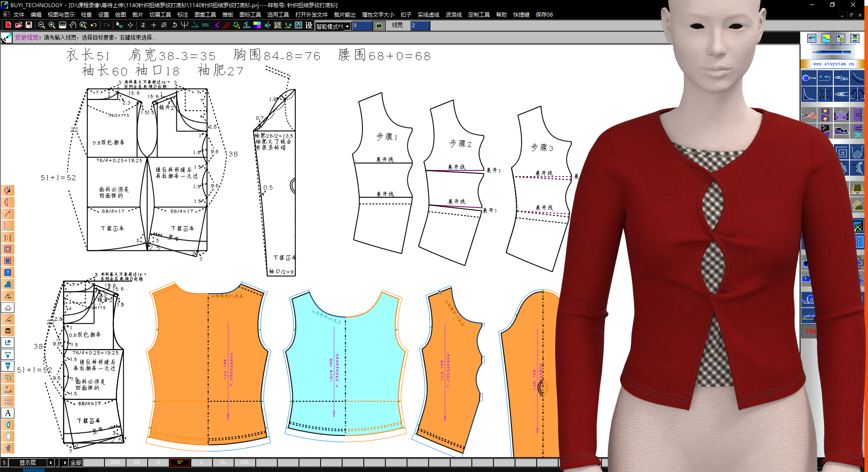Select the parallel lines tool icon

click(x=205, y=25)
